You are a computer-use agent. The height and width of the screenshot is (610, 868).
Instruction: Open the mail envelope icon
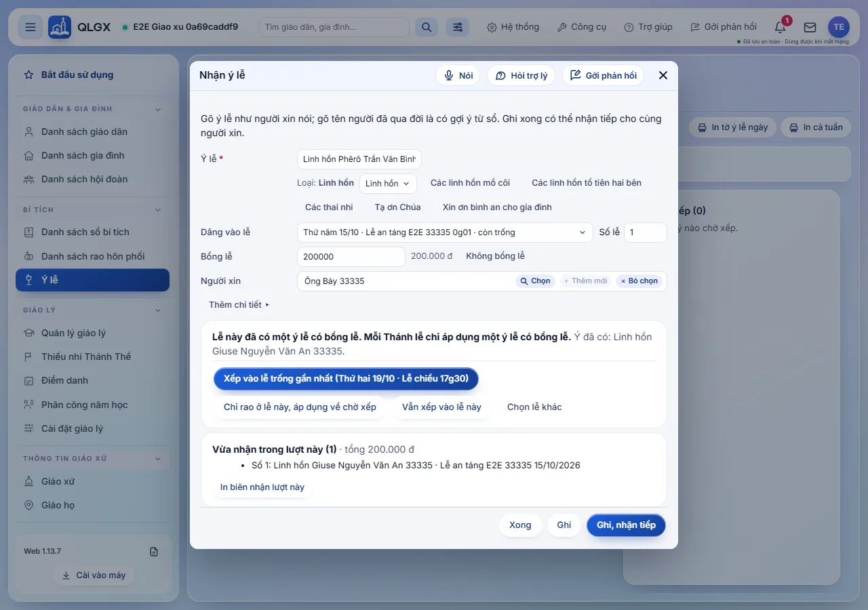tap(810, 27)
